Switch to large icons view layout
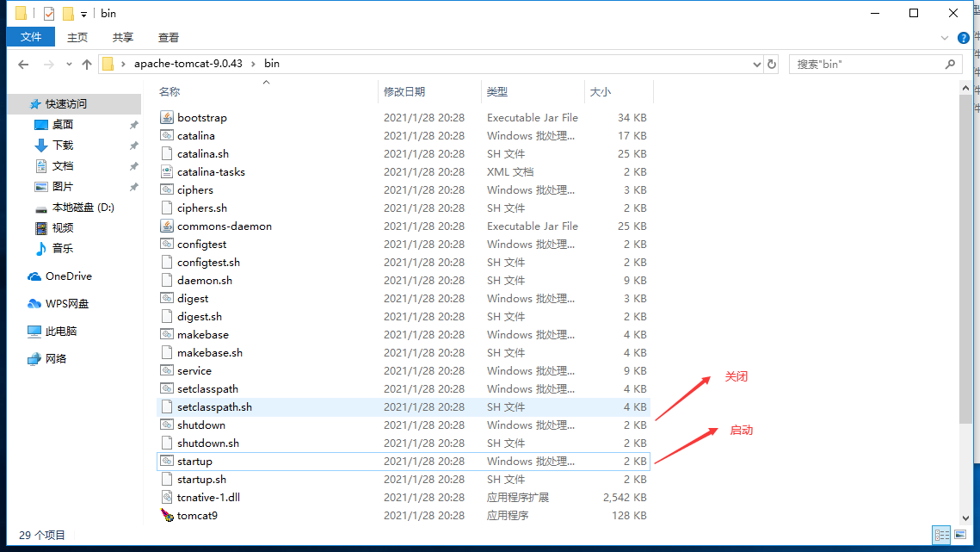 click(960, 535)
